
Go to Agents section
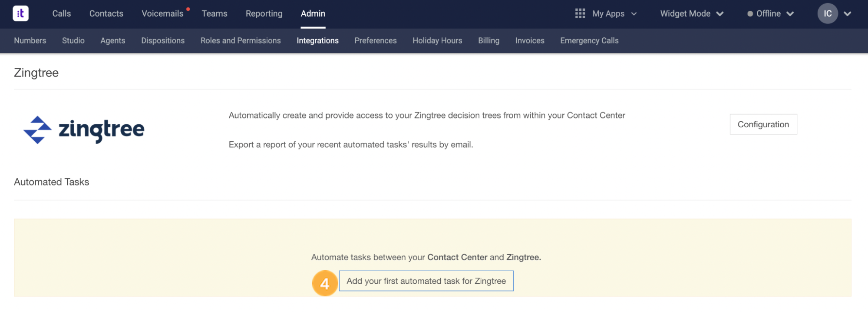(x=113, y=40)
